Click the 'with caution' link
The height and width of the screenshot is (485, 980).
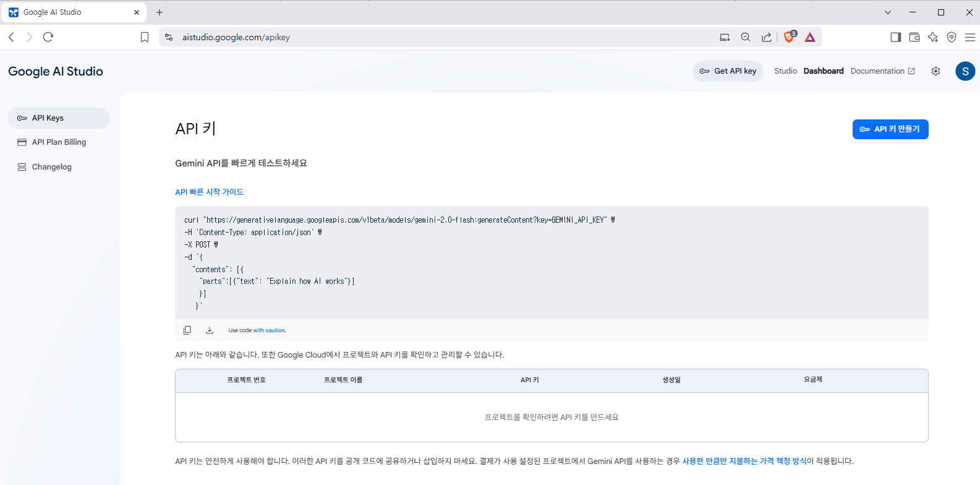click(x=270, y=330)
